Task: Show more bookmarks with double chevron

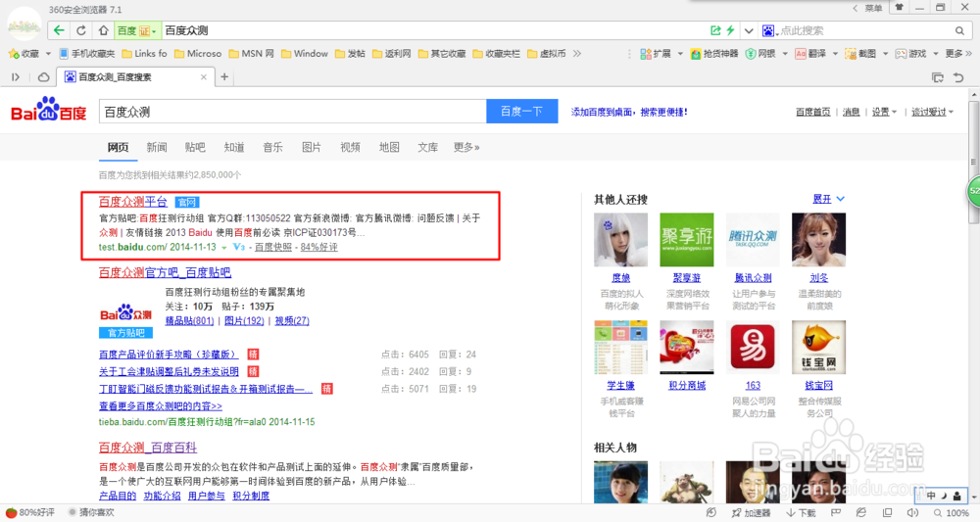Action: pos(577,54)
